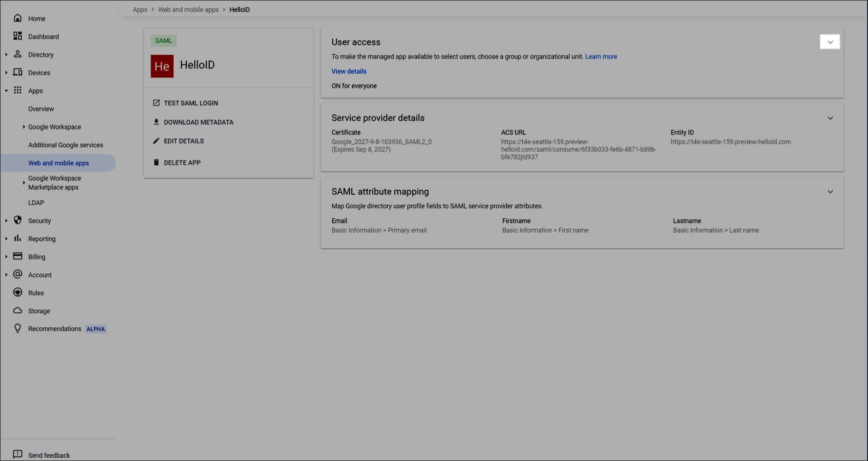
Task: Click the Send feedback label
Action: pyautogui.click(x=49, y=455)
